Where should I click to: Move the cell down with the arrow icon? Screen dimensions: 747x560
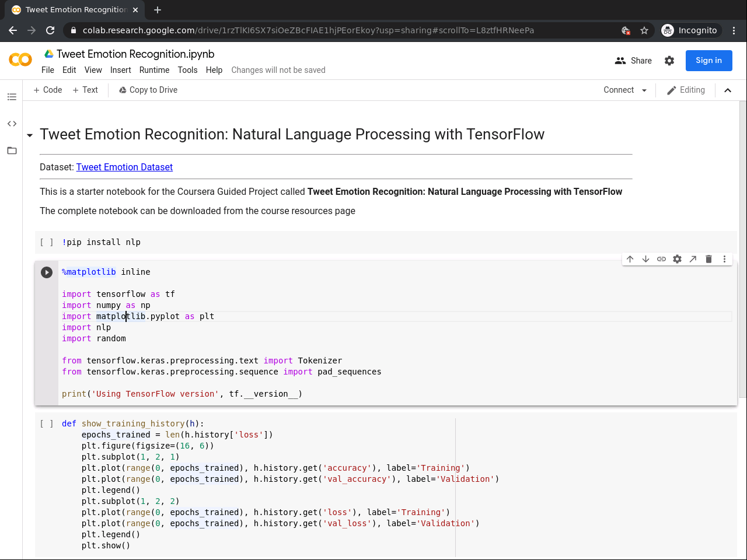[x=645, y=259]
